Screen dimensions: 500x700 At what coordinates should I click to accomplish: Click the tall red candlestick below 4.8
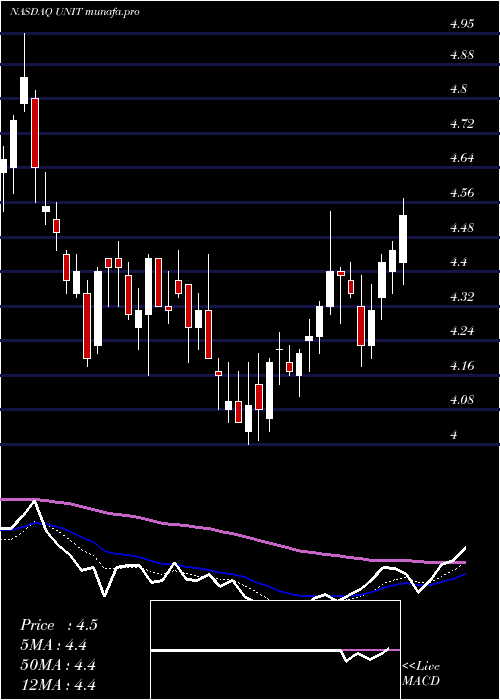(x=35, y=133)
